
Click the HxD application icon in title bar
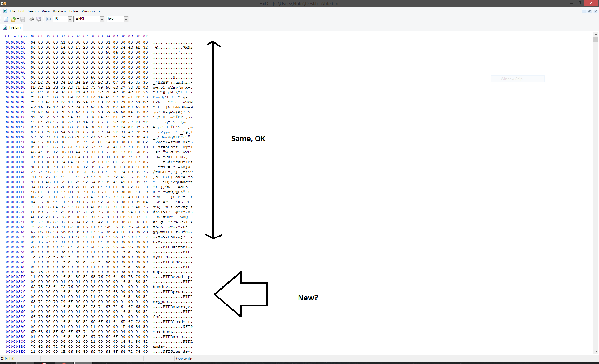[x=3, y=3]
